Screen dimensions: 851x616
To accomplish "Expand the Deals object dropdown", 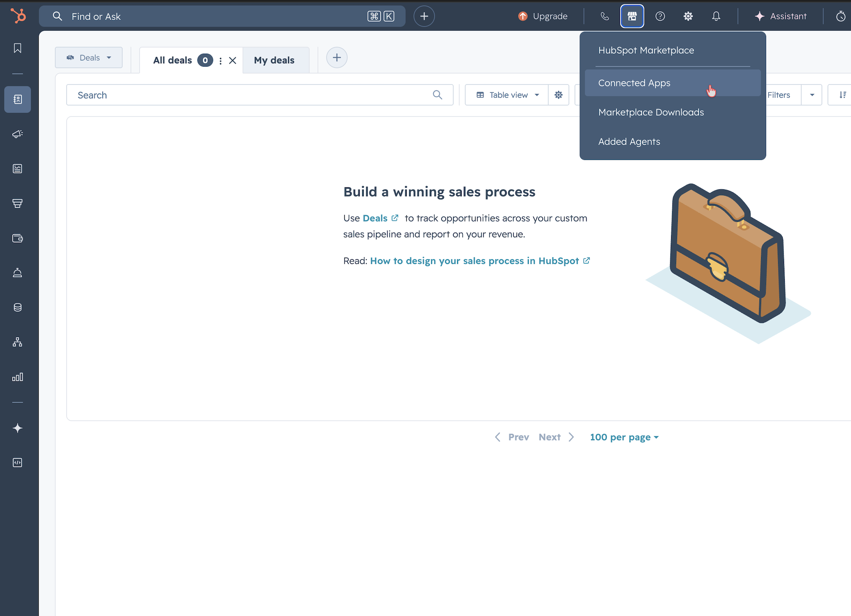I will point(89,57).
